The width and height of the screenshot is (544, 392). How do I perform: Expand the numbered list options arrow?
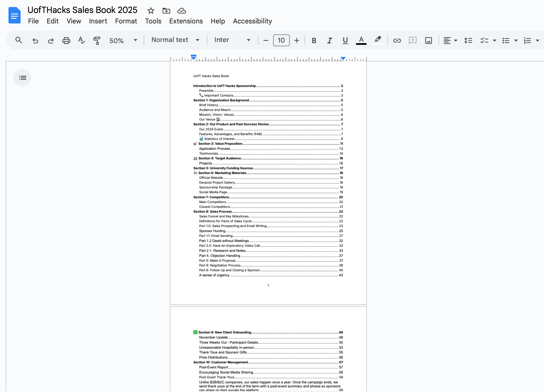(537, 40)
